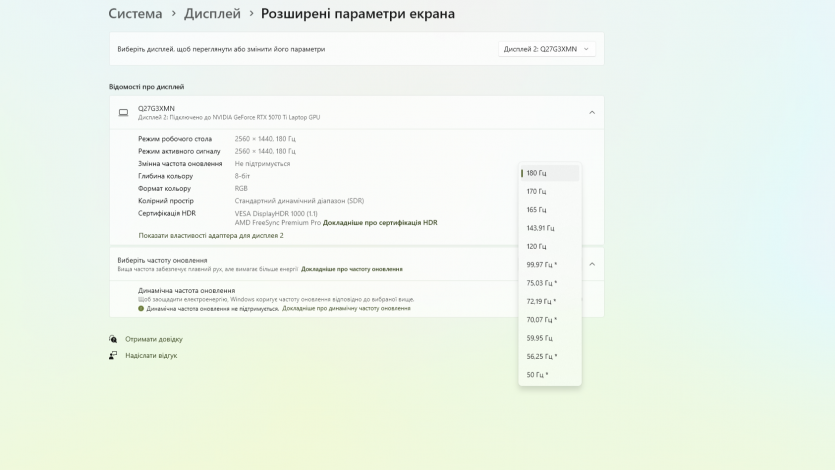Screen dimensions: 835x470
Task: Open the display selector dropdown Дисплей 2
Action: click(547, 49)
